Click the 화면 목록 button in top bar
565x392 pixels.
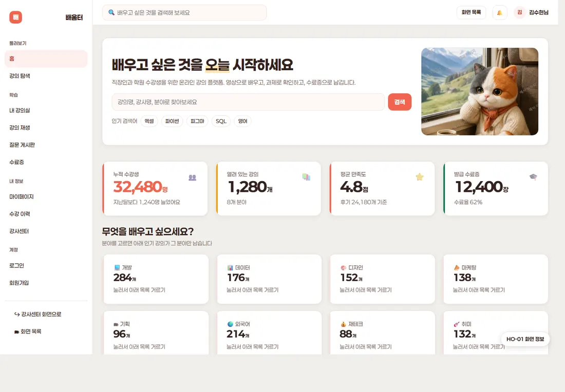471,12
